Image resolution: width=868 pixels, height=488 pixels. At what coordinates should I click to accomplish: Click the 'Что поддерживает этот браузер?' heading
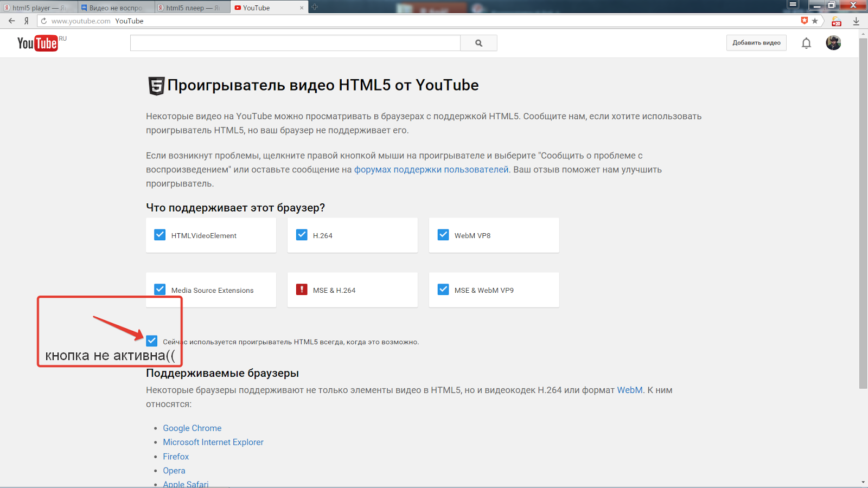[235, 208]
